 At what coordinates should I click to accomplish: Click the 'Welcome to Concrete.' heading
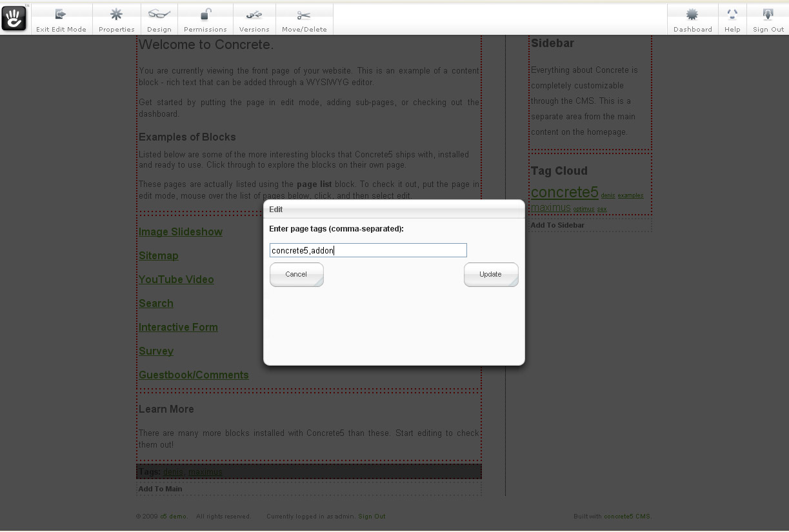tap(206, 45)
